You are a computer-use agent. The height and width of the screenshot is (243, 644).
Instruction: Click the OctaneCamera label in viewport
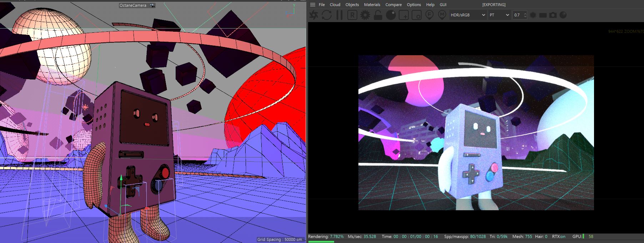click(133, 5)
